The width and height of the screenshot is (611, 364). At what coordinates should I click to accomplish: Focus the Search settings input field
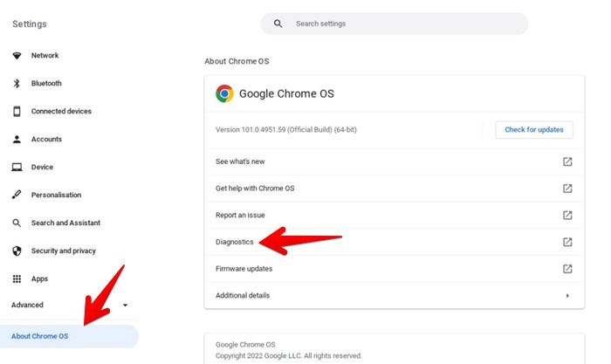[x=395, y=24]
